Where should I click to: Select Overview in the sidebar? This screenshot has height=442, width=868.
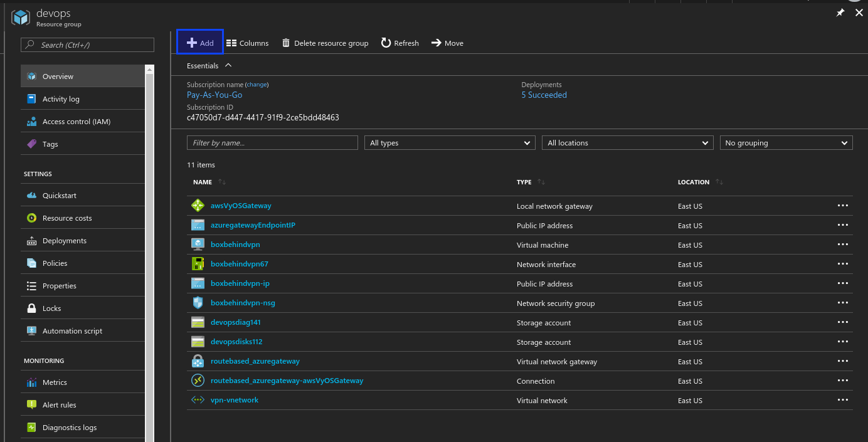[83, 76]
